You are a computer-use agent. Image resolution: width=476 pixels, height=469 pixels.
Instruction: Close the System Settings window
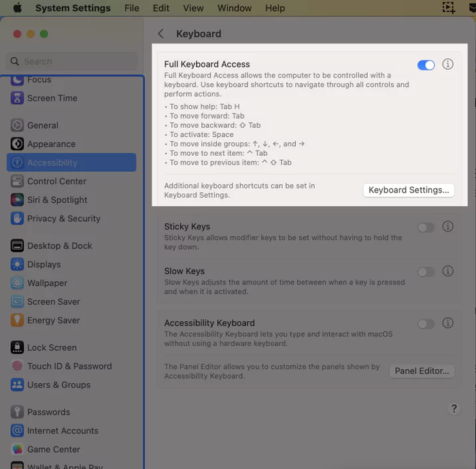click(x=17, y=34)
